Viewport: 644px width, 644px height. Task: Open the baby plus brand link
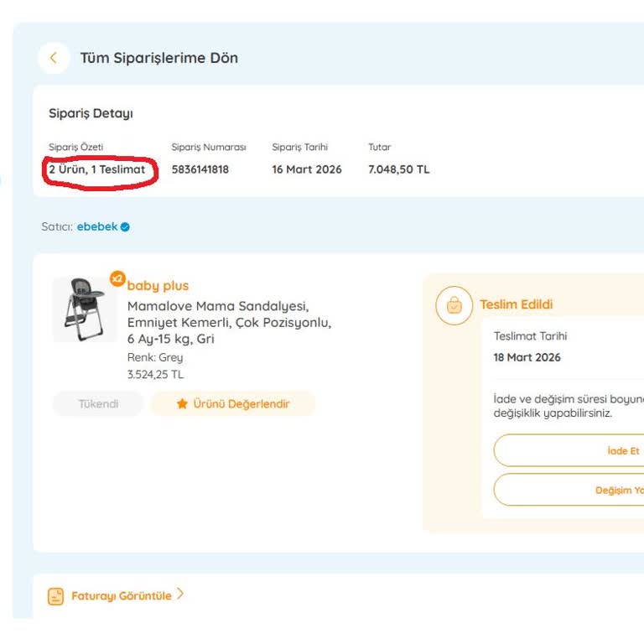(x=158, y=286)
